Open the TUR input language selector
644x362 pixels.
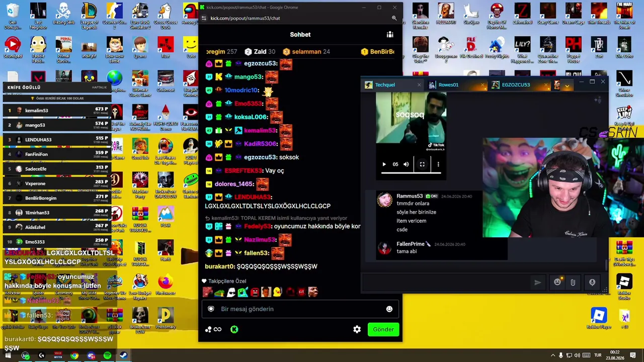point(599,355)
